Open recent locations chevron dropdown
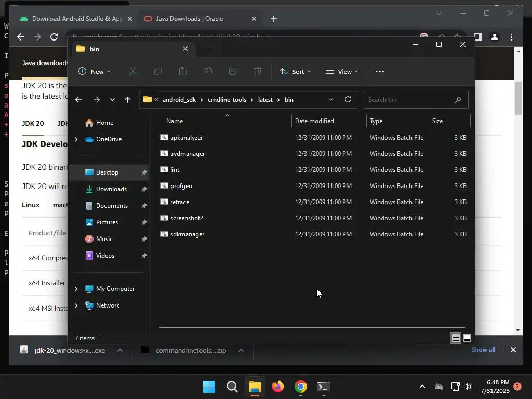Image resolution: width=532 pixels, height=399 pixels. 112,100
